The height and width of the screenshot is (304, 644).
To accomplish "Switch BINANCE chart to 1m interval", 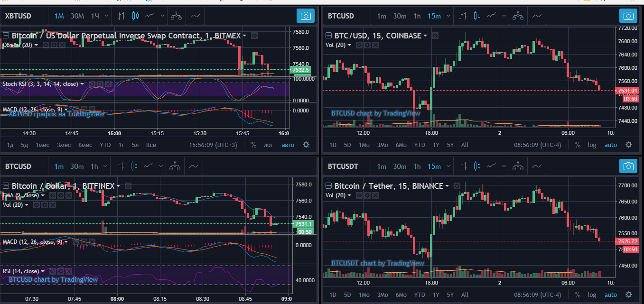I will tap(382, 166).
